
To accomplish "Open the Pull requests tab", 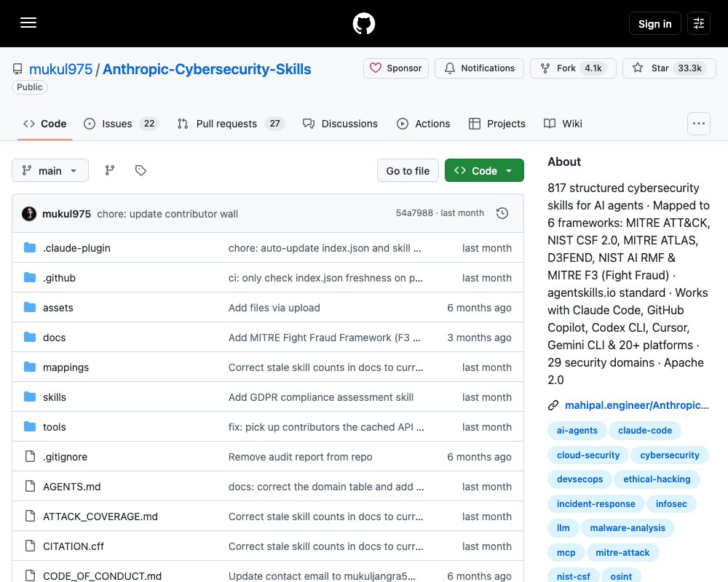I will click(x=231, y=124).
